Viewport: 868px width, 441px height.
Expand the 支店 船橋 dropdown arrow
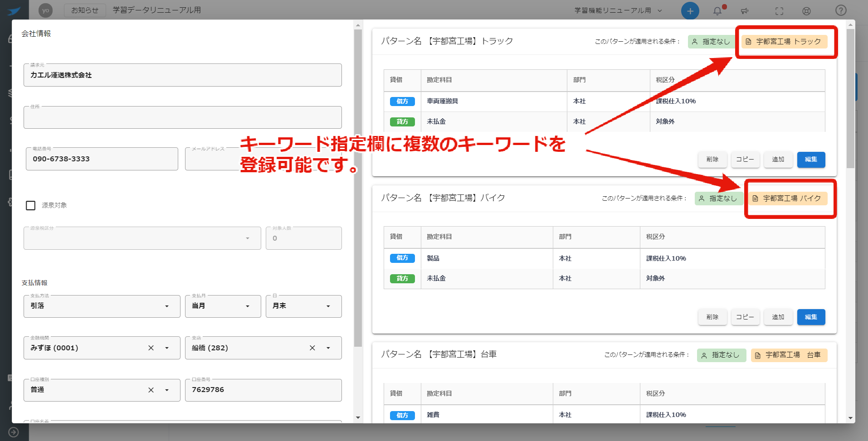tap(328, 348)
